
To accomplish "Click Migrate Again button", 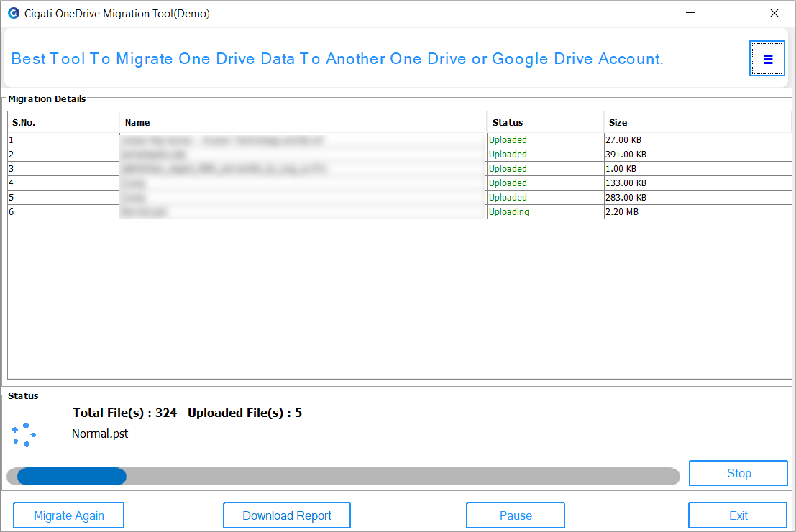I will click(x=68, y=515).
